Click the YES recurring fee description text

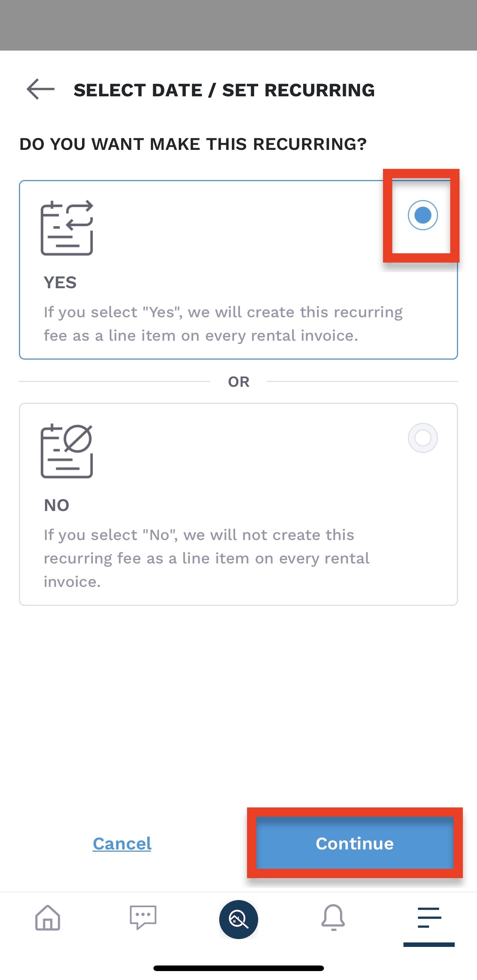click(x=223, y=324)
